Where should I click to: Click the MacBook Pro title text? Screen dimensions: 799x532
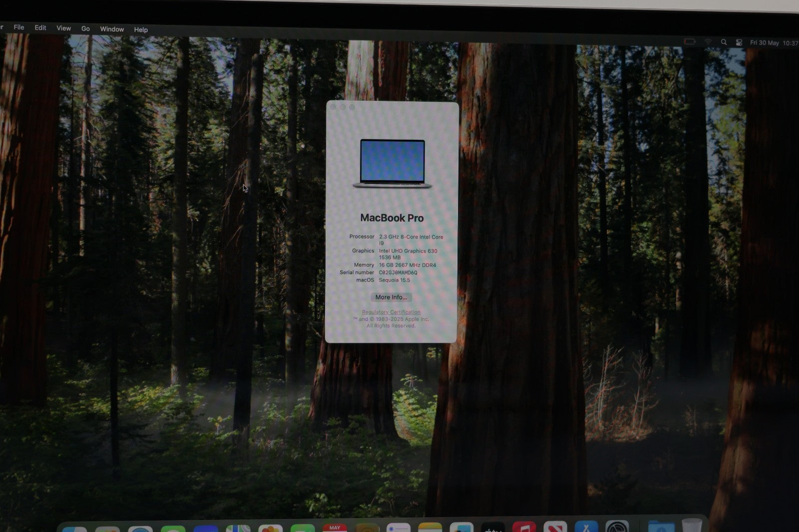392,218
